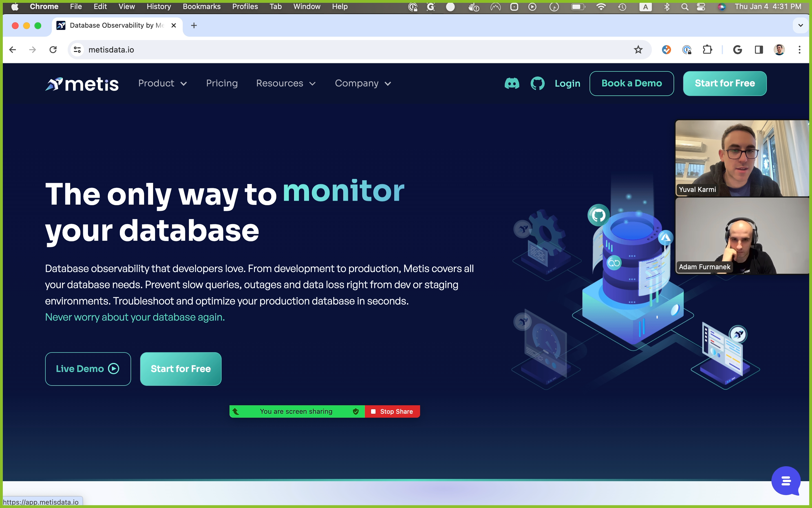Click the battery status icon

point(578,7)
